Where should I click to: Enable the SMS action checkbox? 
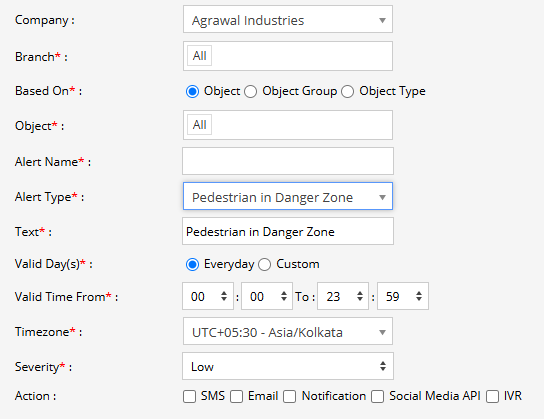pos(189,396)
